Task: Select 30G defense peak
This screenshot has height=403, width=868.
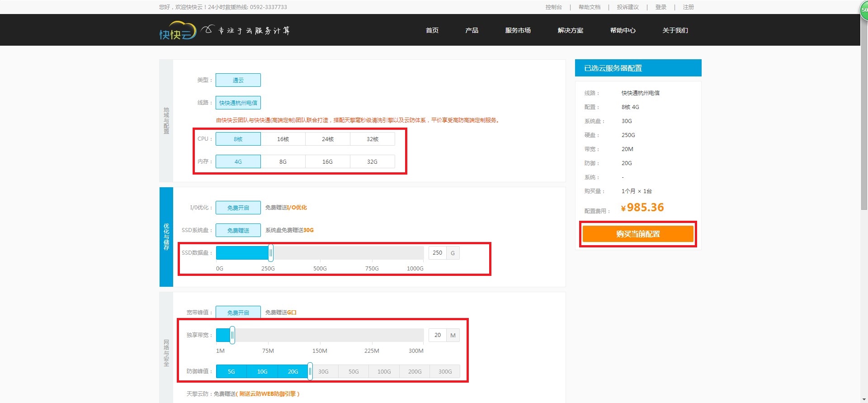Action: (323, 371)
